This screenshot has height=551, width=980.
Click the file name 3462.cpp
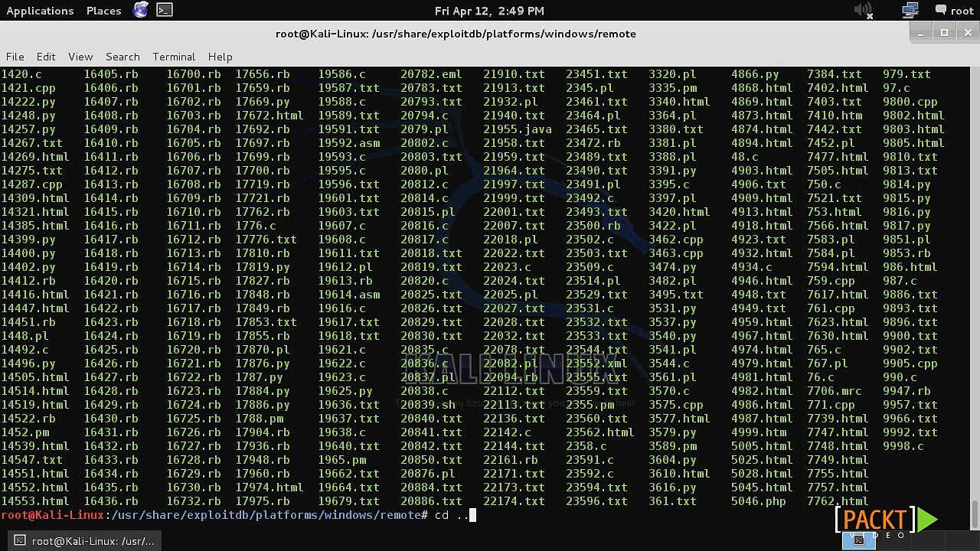[676, 240]
